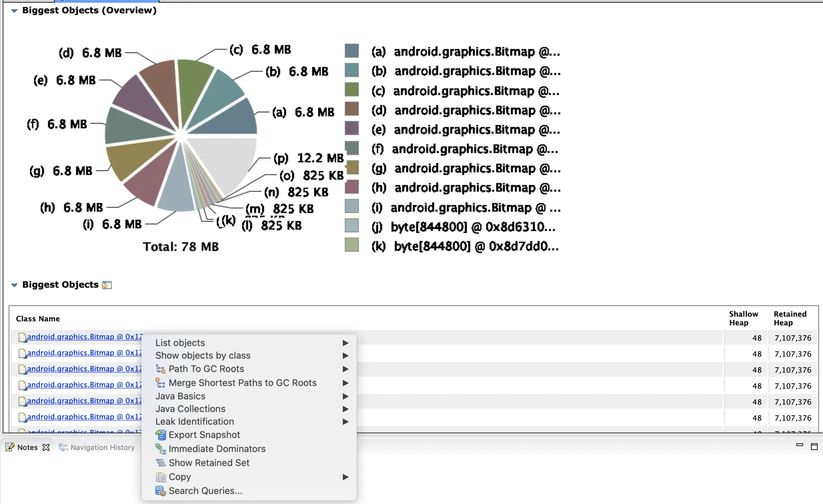
Task: Sort by the Retained Heap column header
Action: 790,318
